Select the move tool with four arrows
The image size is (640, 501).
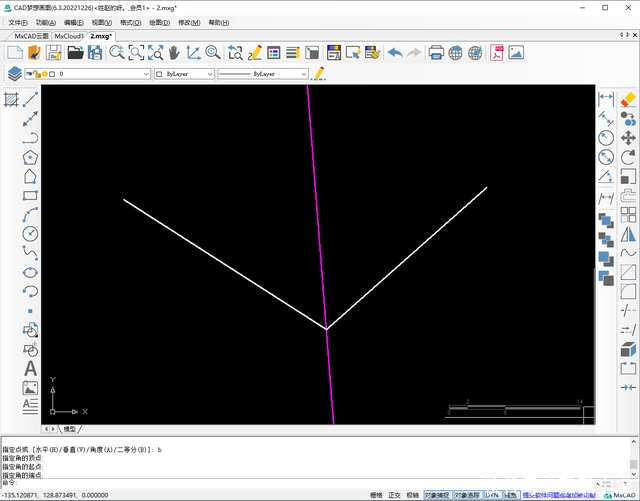tap(628, 138)
